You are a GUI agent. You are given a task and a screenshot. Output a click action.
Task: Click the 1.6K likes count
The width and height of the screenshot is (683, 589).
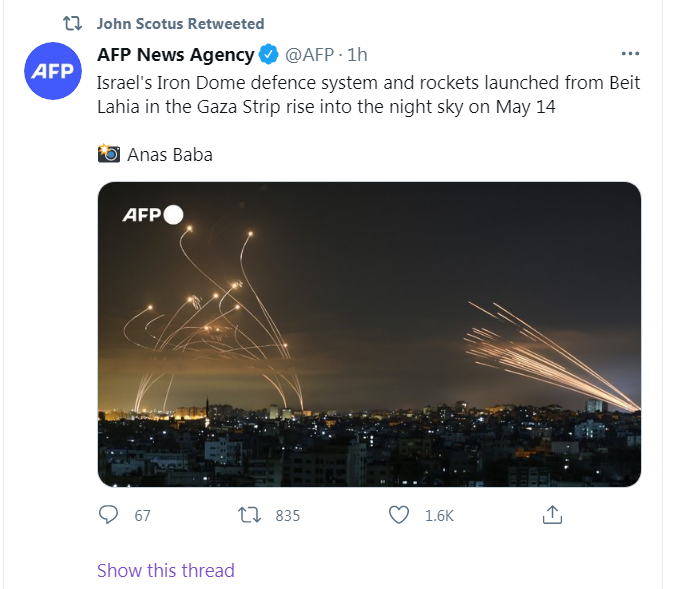[439, 515]
